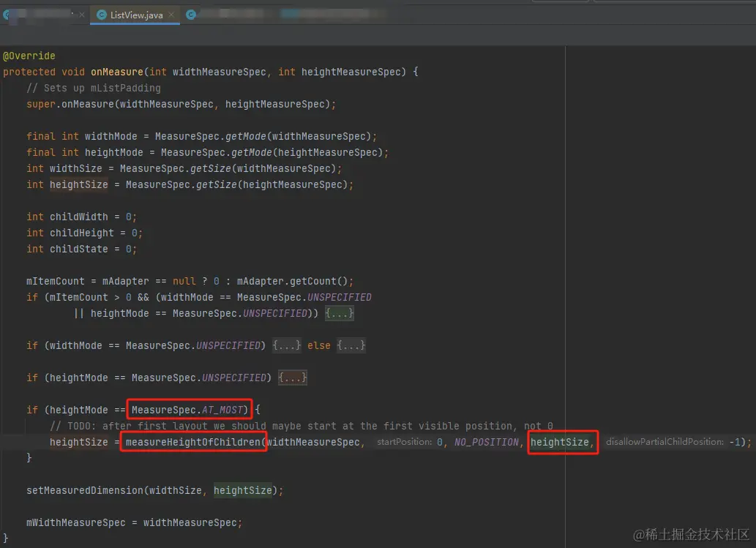
Task: Click the mWidthMeasureSpec field
Action: coord(75,523)
